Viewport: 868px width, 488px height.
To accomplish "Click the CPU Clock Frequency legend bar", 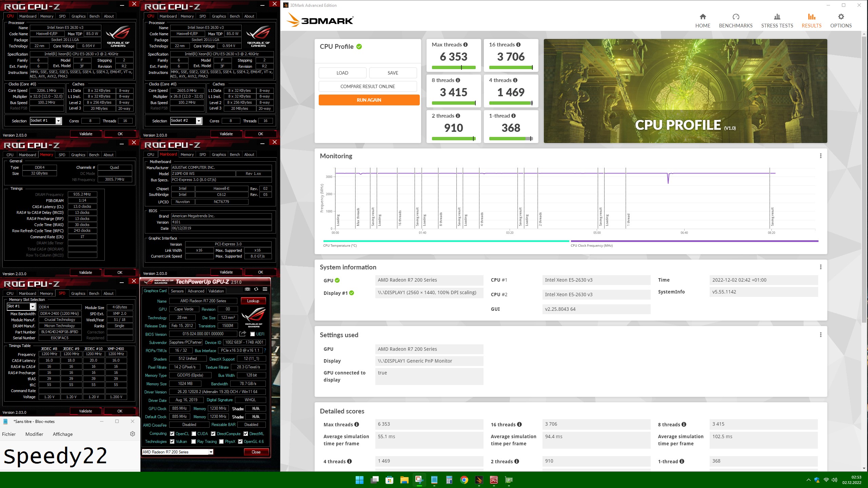I will click(694, 241).
